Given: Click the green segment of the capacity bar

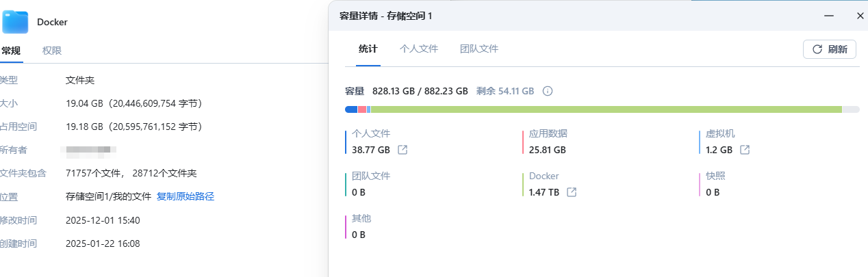Looking at the screenshot, I should point(606,109).
